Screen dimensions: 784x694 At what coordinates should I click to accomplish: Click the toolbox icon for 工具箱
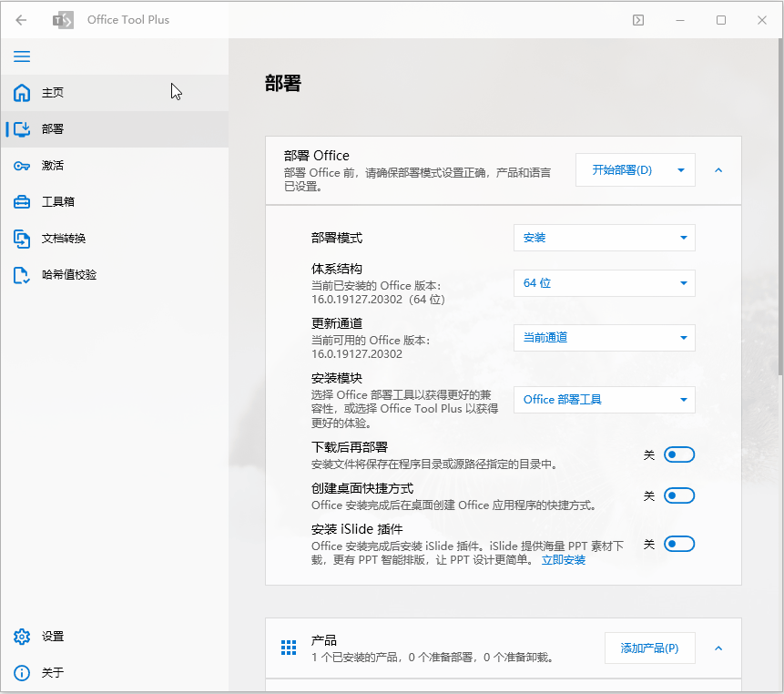click(x=22, y=202)
